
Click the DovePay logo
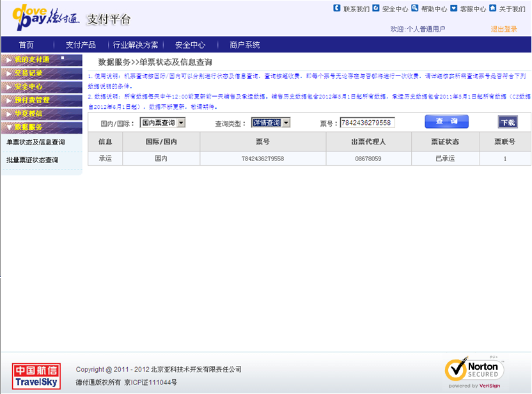[46, 19]
